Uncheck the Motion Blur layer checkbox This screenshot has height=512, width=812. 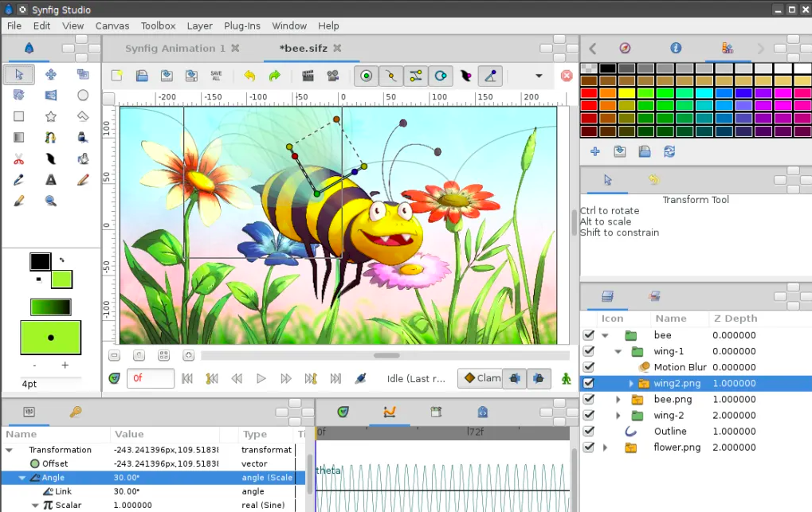[589, 367]
